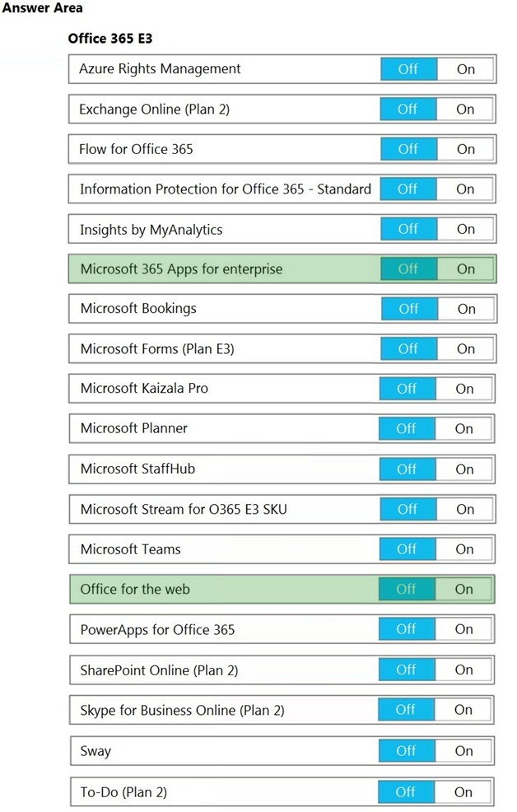Turn on Microsoft StaffHub
Viewport: 517px width, 812px height.
pyautogui.click(x=464, y=469)
